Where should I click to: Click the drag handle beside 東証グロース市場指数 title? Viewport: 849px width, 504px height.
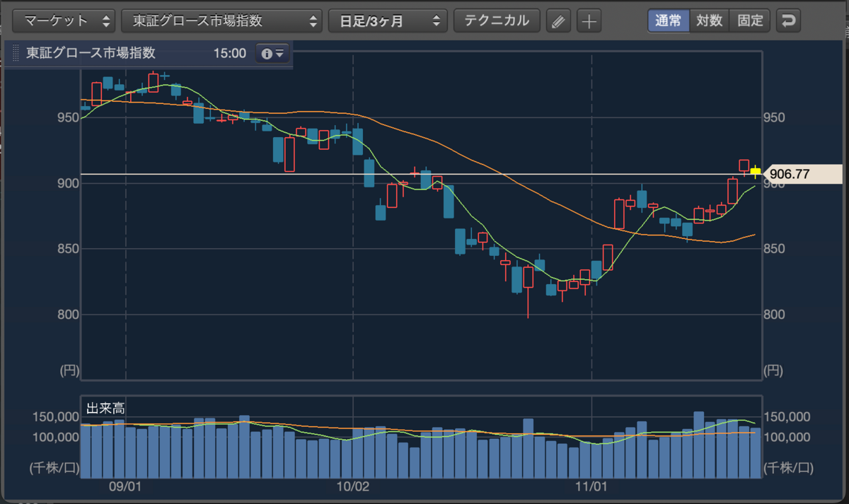16,53
